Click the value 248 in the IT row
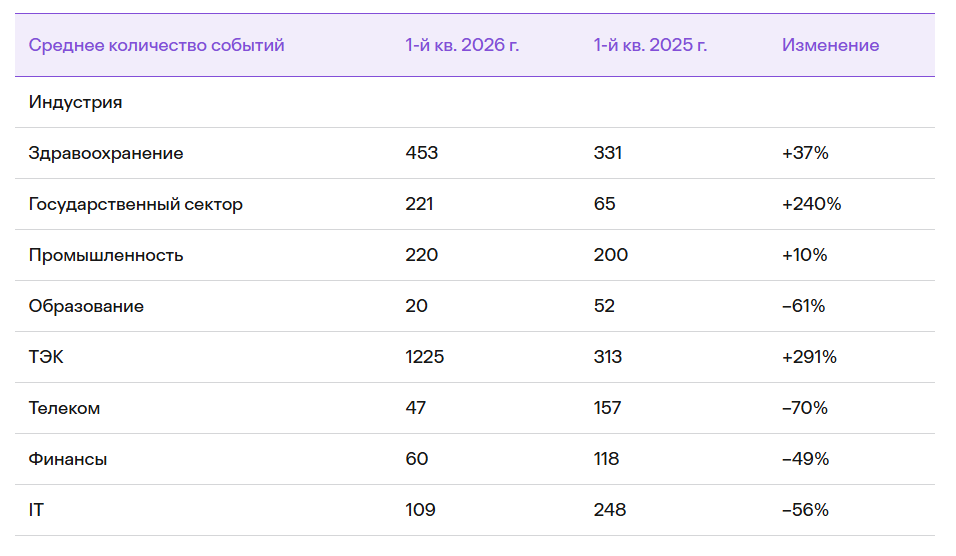The height and width of the screenshot is (556, 956). click(610, 510)
